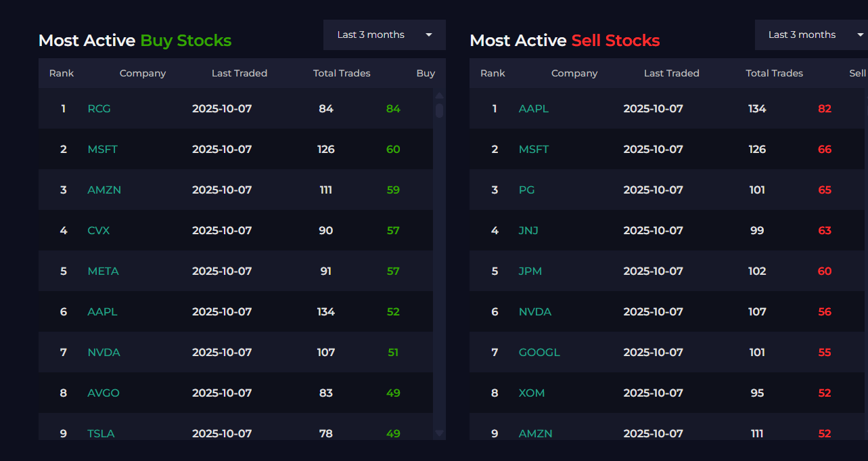The height and width of the screenshot is (461, 868).
Task: Open JNJ company link
Action: click(x=528, y=230)
